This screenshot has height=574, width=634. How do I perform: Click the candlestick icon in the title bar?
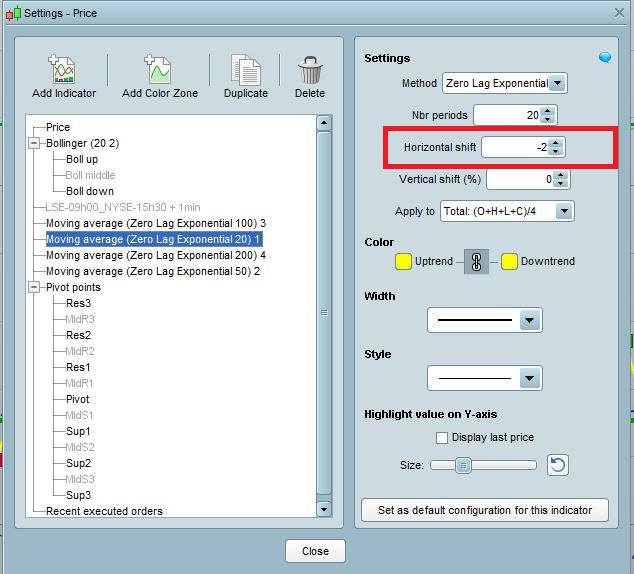point(13,13)
